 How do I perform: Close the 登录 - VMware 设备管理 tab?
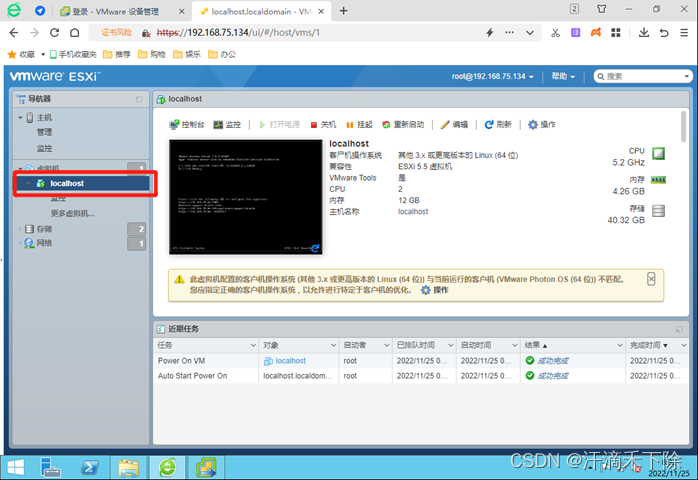182,12
